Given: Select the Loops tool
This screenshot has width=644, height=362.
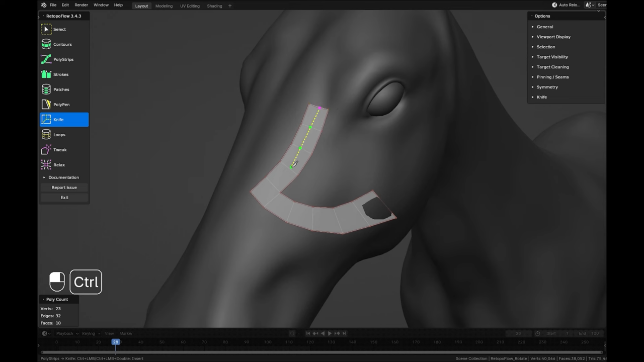Looking at the screenshot, I should (59, 134).
